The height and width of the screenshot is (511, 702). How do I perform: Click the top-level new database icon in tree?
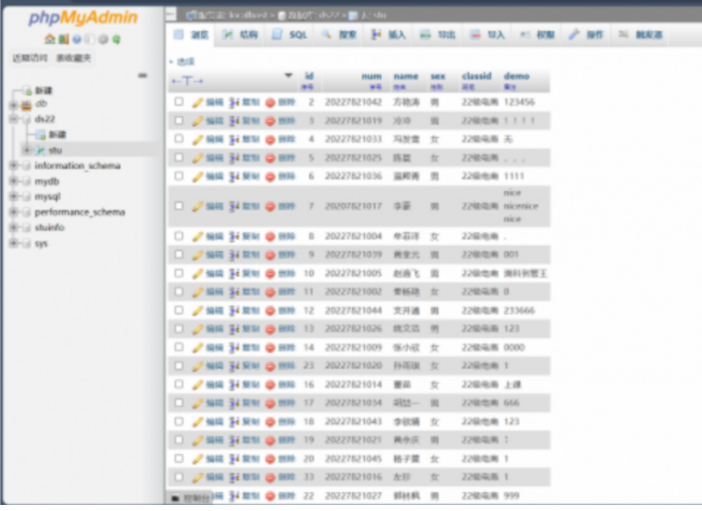(x=27, y=91)
